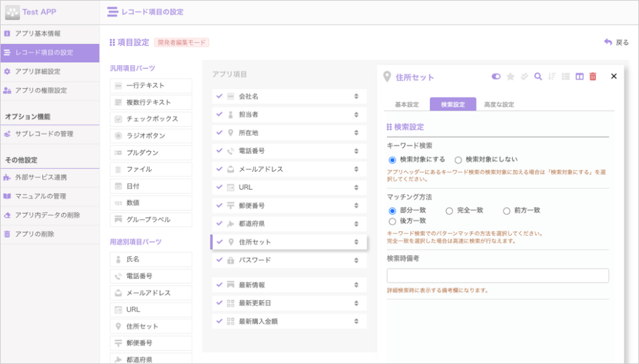
Task: Click the toggle switch icon in 住所セット header
Action: coord(496,77)
